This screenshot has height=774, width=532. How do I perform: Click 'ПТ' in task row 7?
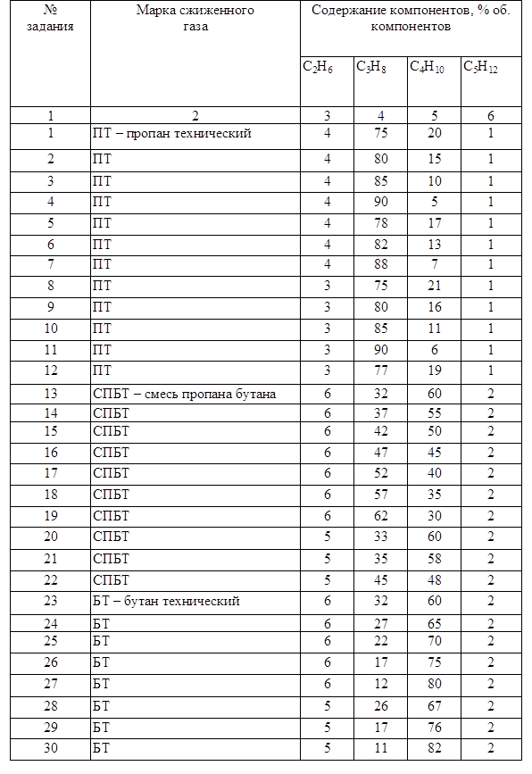tap(102, 264)
